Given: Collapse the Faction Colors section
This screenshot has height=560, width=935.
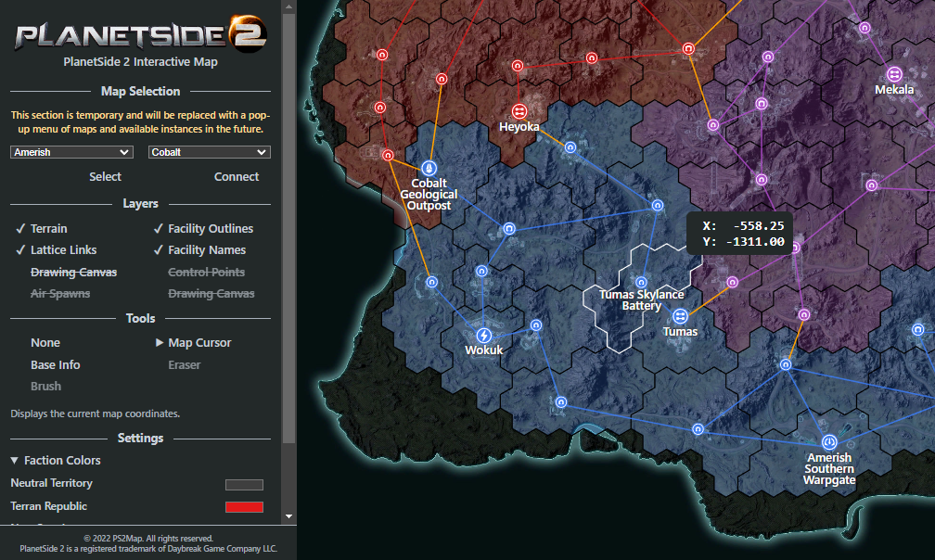Looking at the screenshot, I should (56, 461).
